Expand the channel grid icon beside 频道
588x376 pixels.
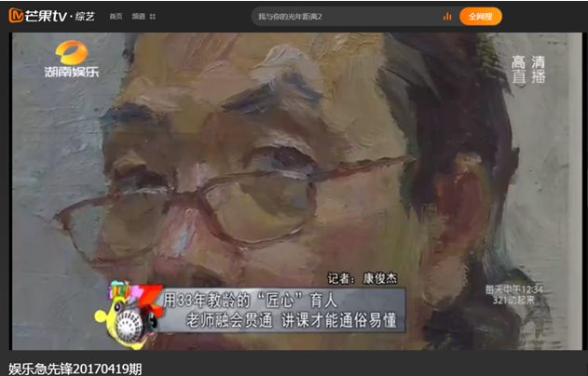click(x=153, y=17)
